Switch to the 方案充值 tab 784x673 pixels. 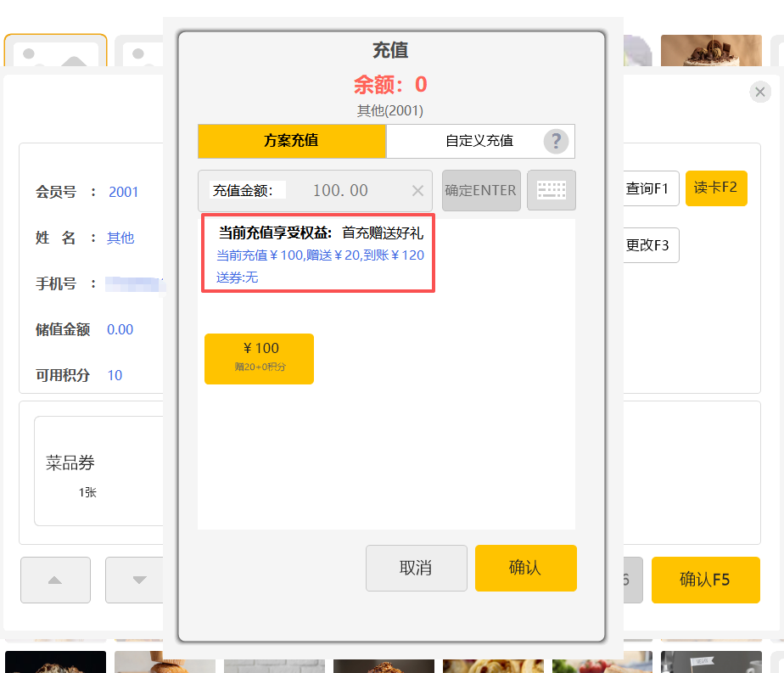click(291, 141)
